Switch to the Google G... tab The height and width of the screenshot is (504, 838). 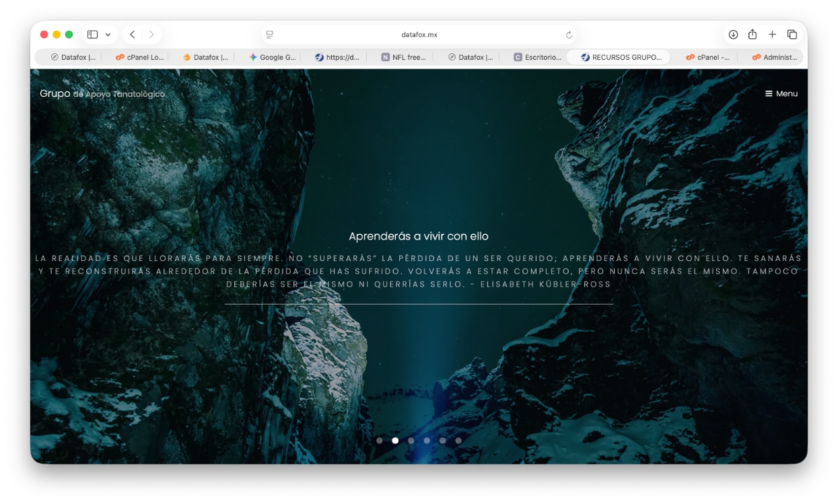click(x=273, y=57)
